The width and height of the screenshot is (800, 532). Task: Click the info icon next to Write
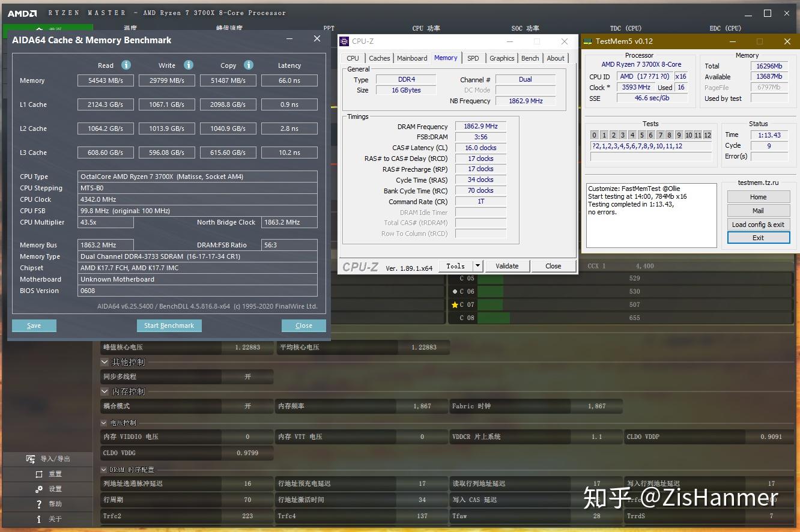click(x=189, y=65)
